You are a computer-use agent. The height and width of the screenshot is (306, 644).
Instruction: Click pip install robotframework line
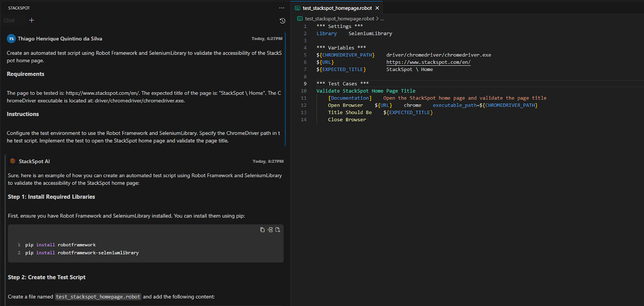[60, 245]
